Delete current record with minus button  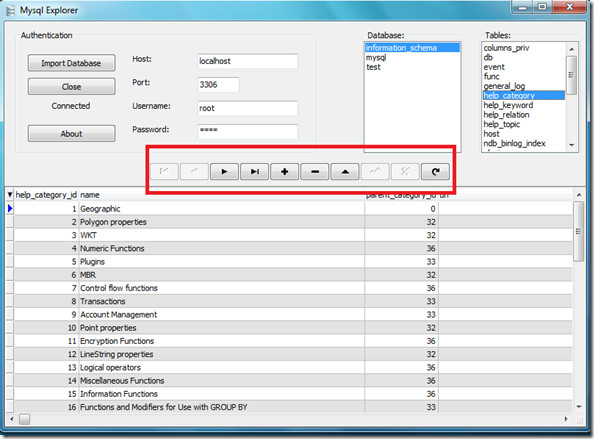[315, 172]
